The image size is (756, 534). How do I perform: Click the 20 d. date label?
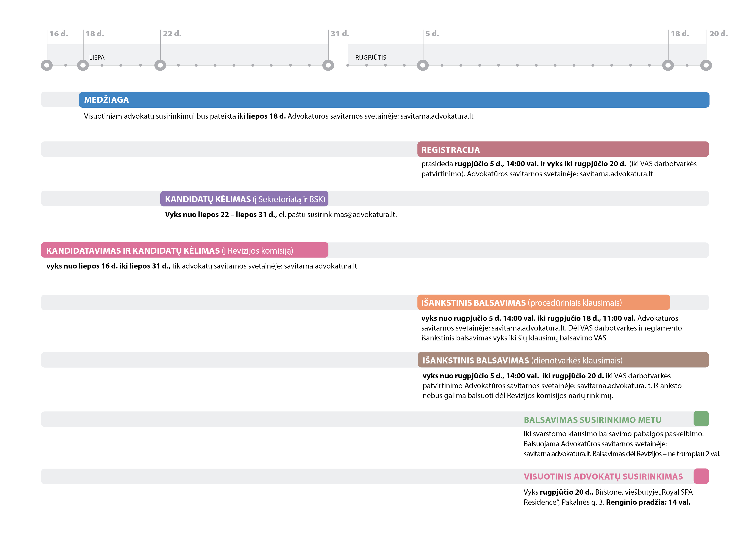click(719, 34)
